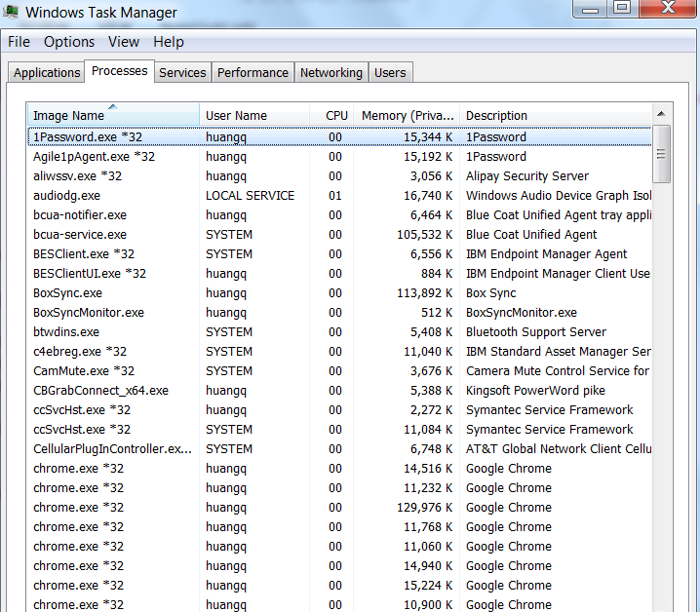The width and height of the screenshot is (700, 612).
Task: Click the Camera Mute Control Service description
Action: click(558, 371)
